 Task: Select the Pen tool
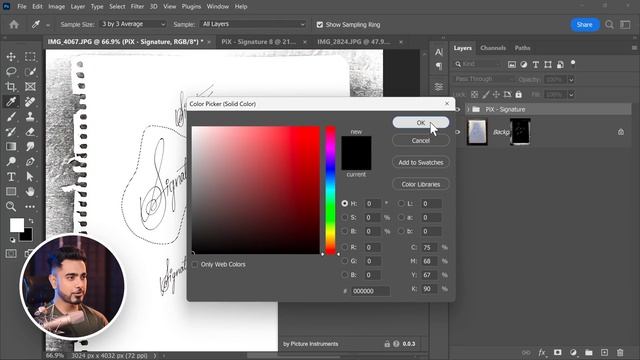[30, 162]
